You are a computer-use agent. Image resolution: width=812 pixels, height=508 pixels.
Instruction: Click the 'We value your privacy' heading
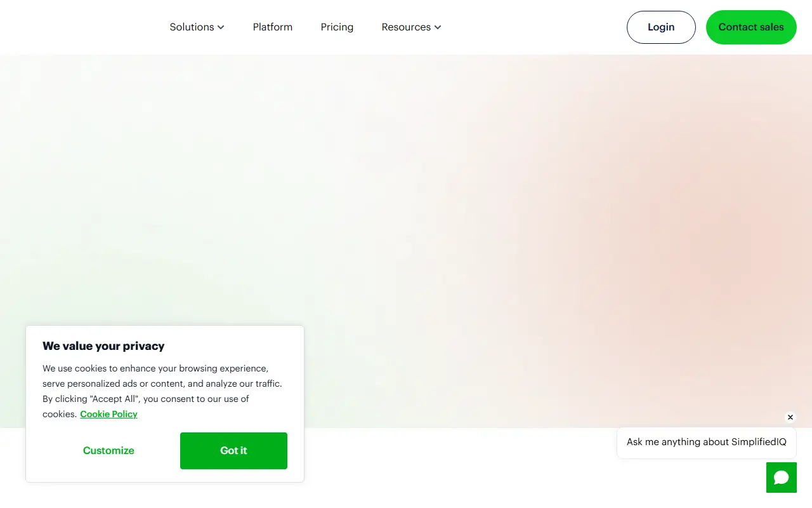tap(103, 346)
